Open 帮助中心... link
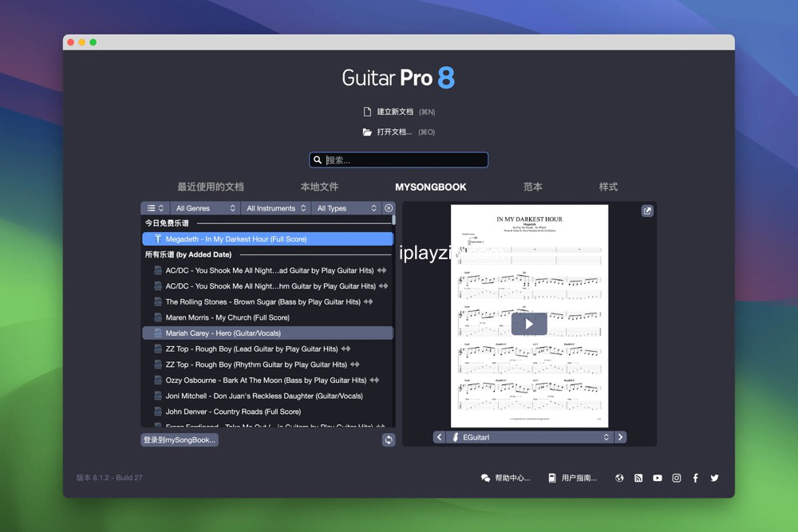 pos(512,478)
